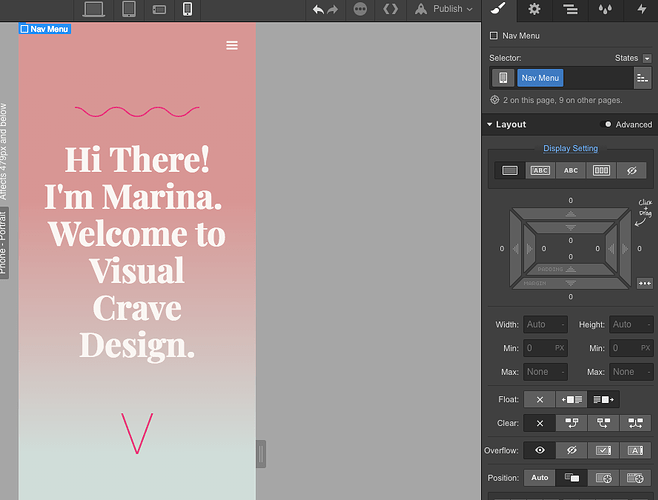
Task: Set Clear to none
Action: pos(540,423)
